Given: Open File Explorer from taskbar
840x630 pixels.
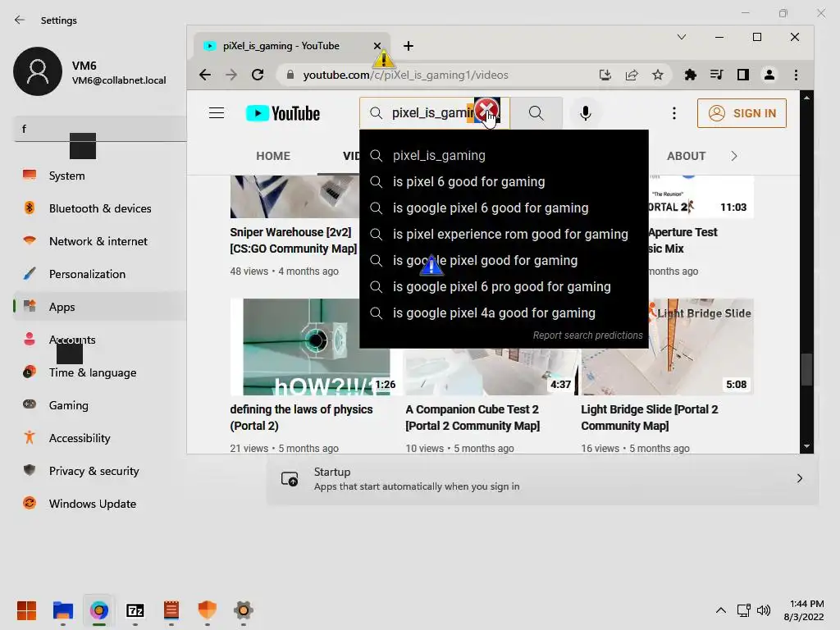Looking at the screenshot, I should pos(62,610).
